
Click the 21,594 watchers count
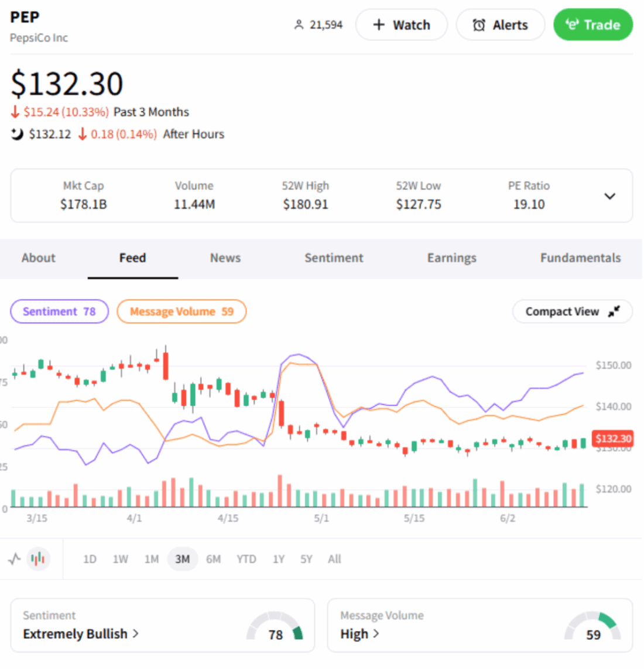tap(326, 25)
